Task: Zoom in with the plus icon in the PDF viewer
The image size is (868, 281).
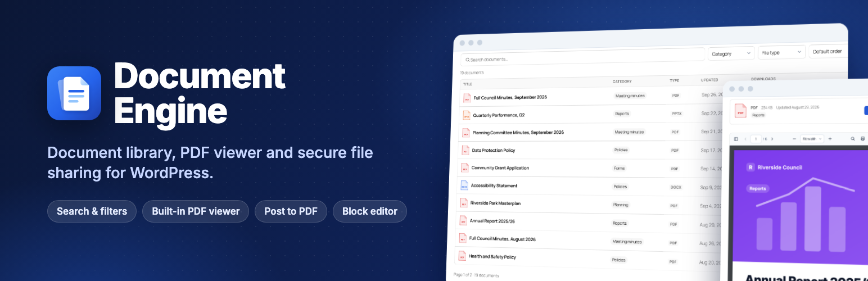Action: click(830, 138)
